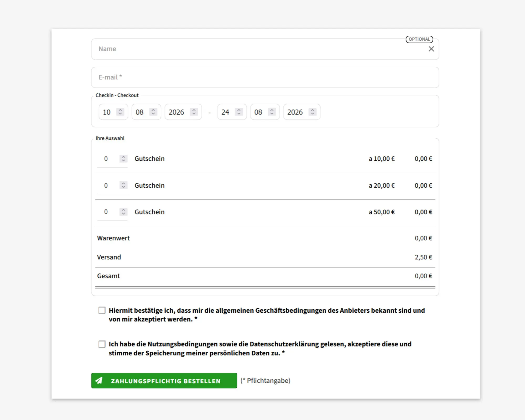The width and height of the screenshot is (525, 420).
Task: Click the Warenwert label
Action: click(113, 238)
